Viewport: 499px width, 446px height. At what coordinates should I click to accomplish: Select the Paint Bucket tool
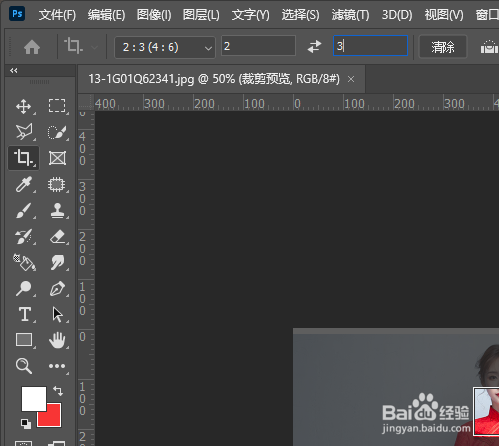pos(24,262)
